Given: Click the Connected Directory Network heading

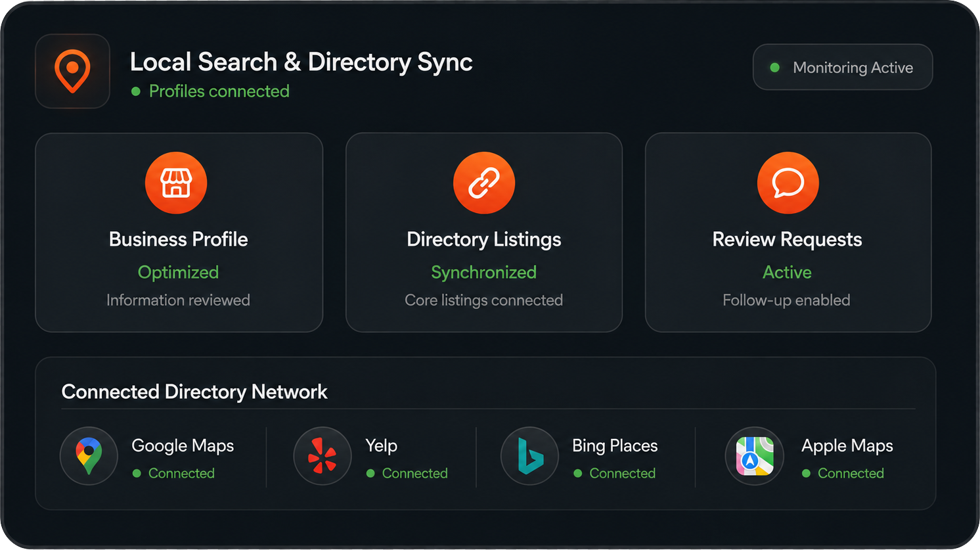Looking at the screenshot, I should tap(194, 392).
